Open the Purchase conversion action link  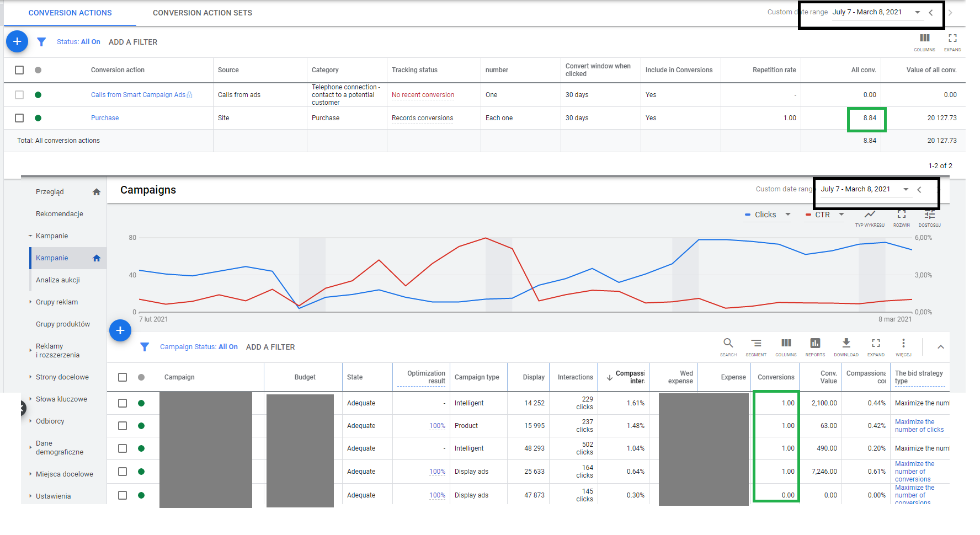coord(105,118)
